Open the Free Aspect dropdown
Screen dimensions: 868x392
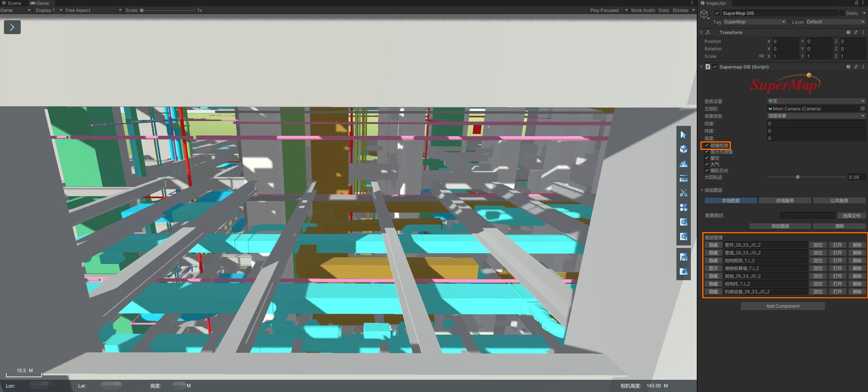pos(93,10)
